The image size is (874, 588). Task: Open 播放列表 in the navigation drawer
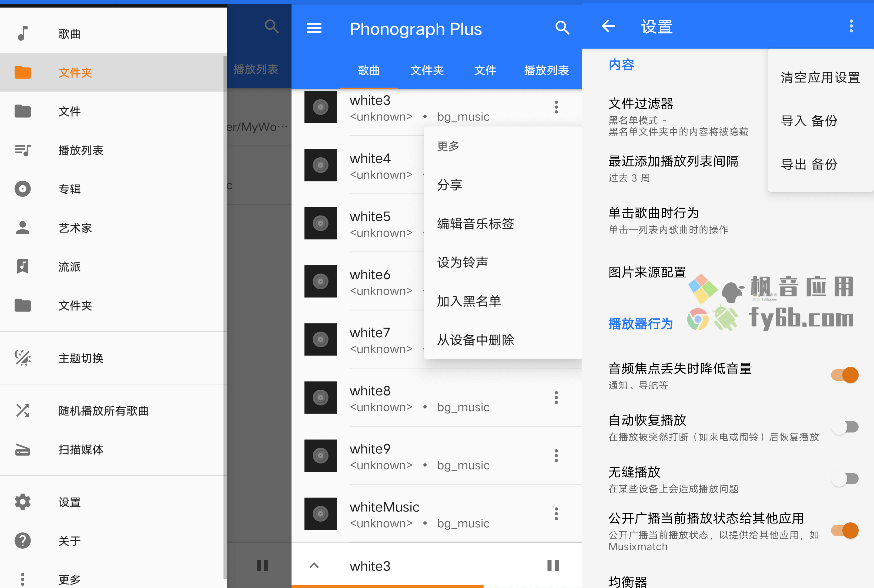tap(113, 150)
